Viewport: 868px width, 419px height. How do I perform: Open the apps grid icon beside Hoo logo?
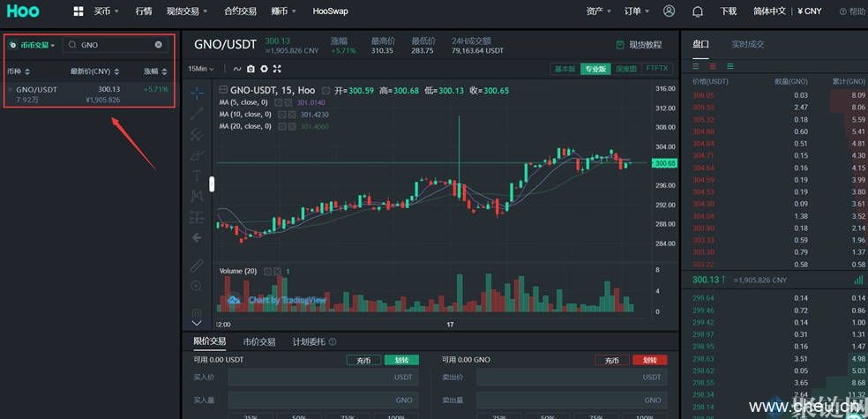click(79, 11)
